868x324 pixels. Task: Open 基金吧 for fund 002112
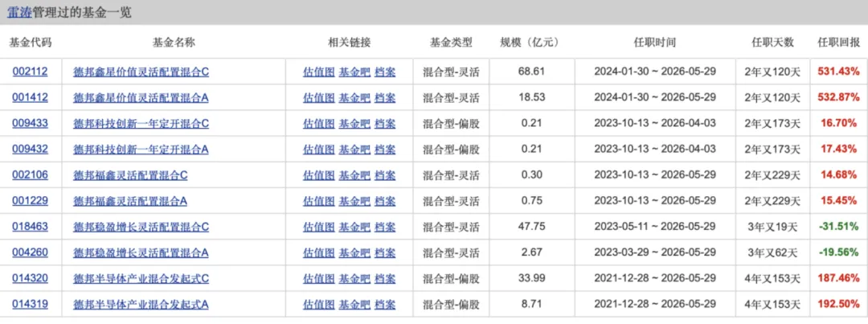point(354,72)
